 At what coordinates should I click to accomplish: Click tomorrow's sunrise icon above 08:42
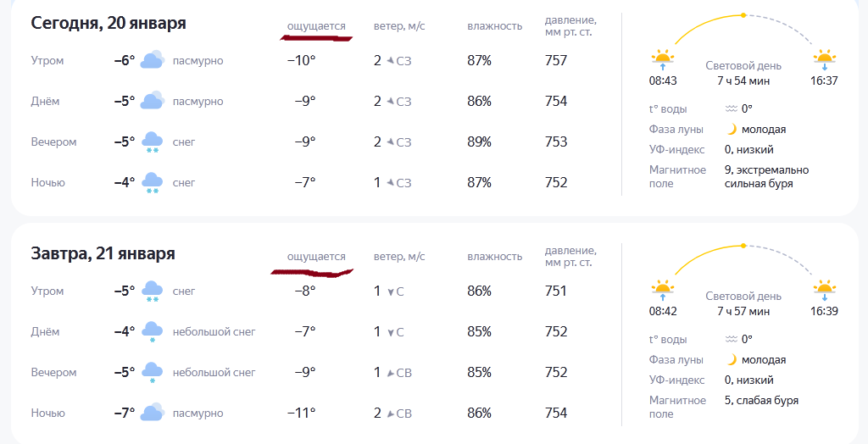[662, 290]
